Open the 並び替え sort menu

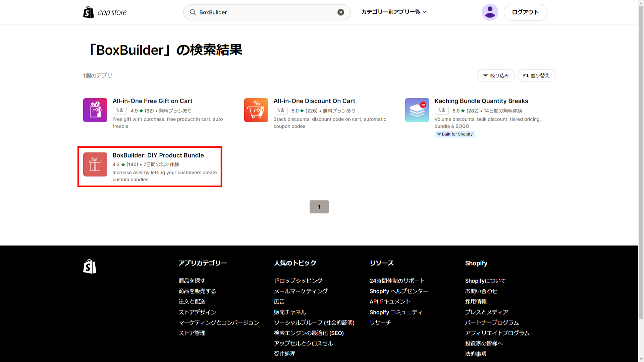tap(536, 76)
